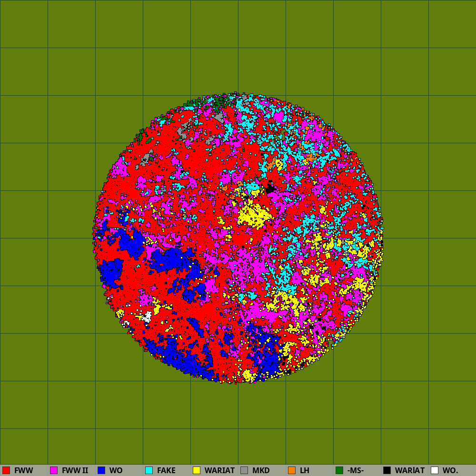The image size is (476, 476).
Task: Select the black WARIAT color swatch
Action: 387,470
